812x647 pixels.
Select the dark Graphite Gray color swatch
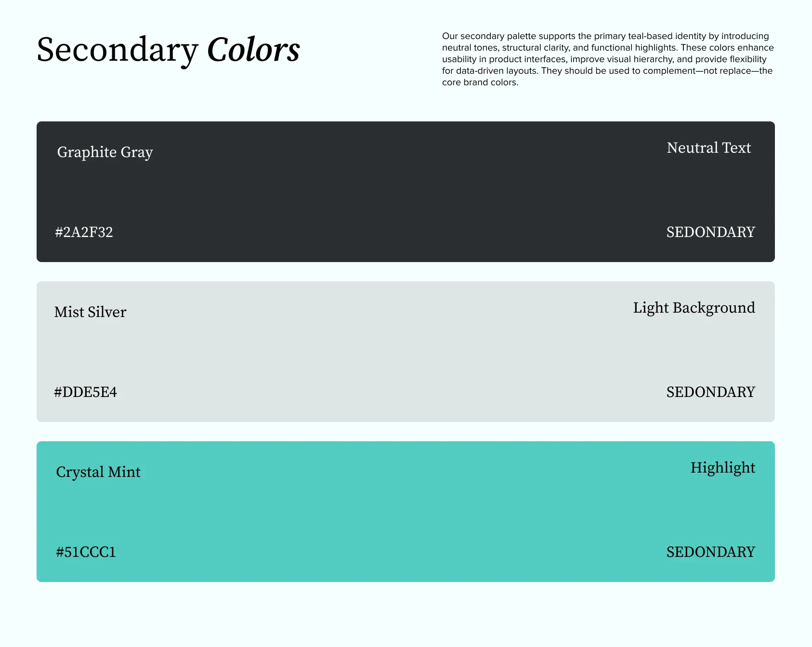pos(406,192)
